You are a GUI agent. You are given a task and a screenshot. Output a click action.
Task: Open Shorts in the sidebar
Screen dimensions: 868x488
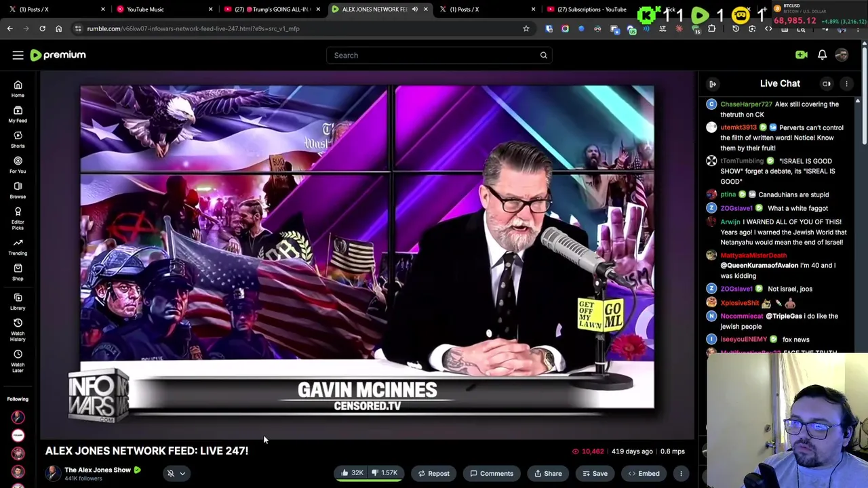coord(18,140)
